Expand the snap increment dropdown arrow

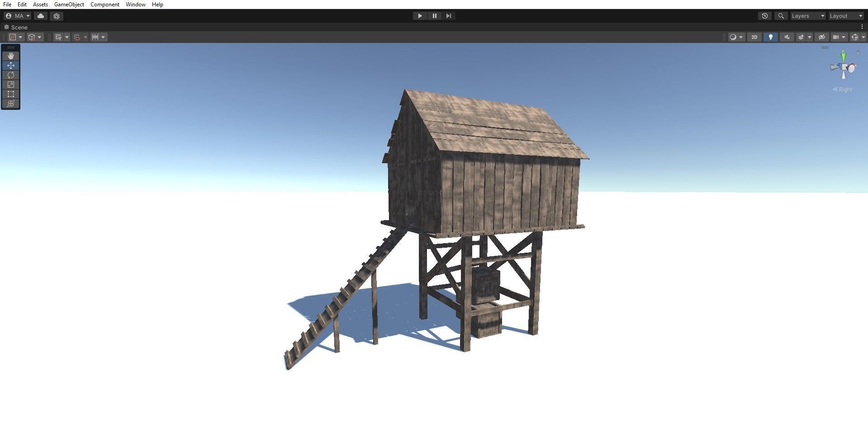pyautogui.click(x=104, y=37)
